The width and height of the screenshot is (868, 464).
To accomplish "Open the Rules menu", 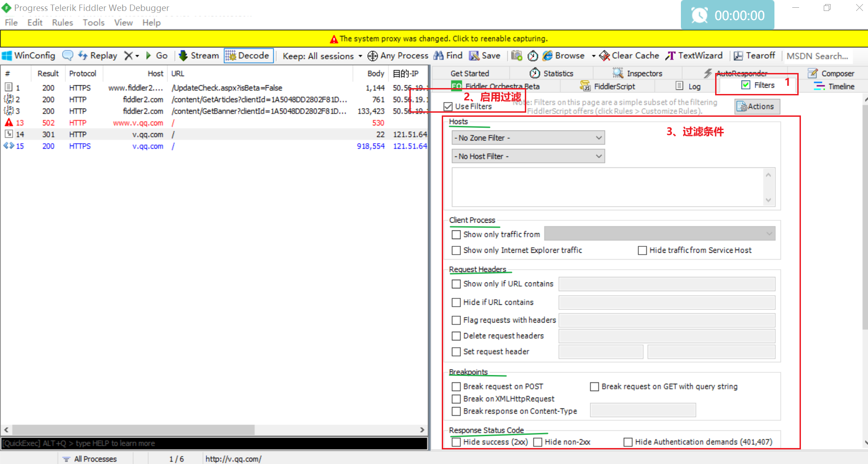I will (62, 23).
